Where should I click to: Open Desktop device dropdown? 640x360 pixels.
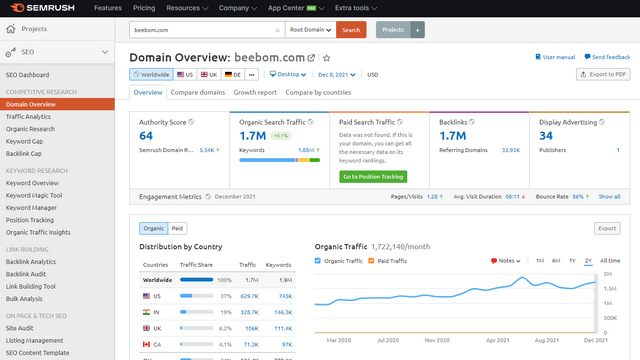click(288, 74)
